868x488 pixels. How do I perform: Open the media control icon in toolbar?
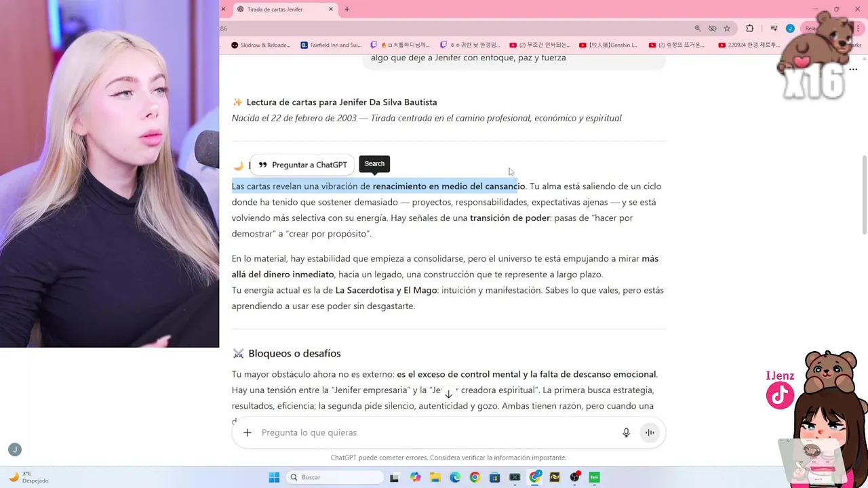(774, 28)
